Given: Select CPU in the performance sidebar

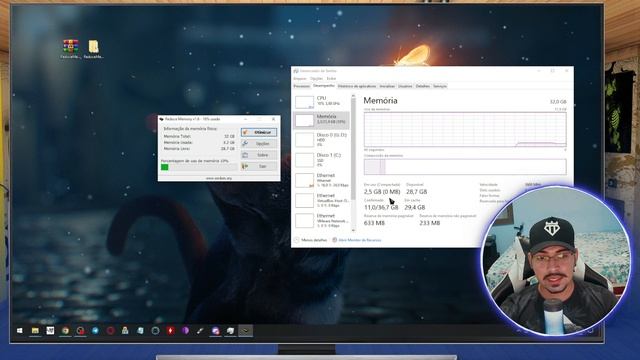Looking at the screenshot, I should pyautogui.click(x=322, y=102).
